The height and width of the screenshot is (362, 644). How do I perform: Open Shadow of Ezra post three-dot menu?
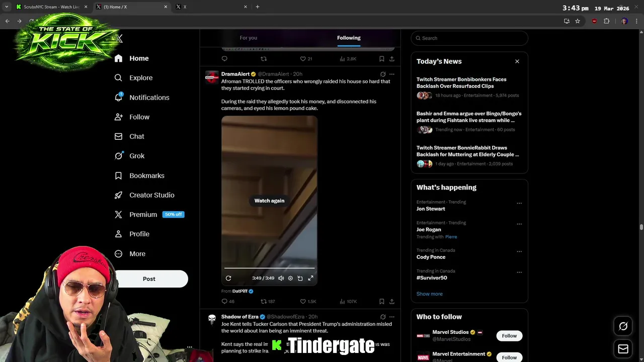tap(392, 317)
